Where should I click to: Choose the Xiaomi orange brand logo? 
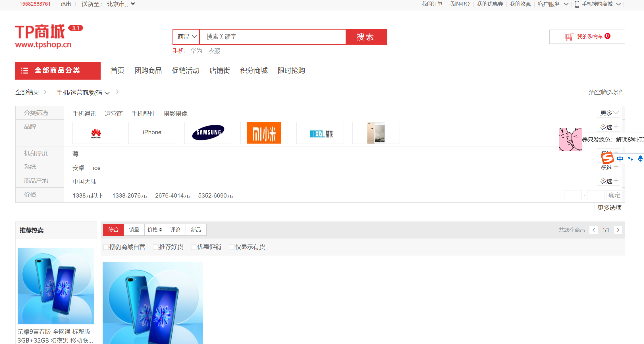pyautogui.click(x=264, y=133)
